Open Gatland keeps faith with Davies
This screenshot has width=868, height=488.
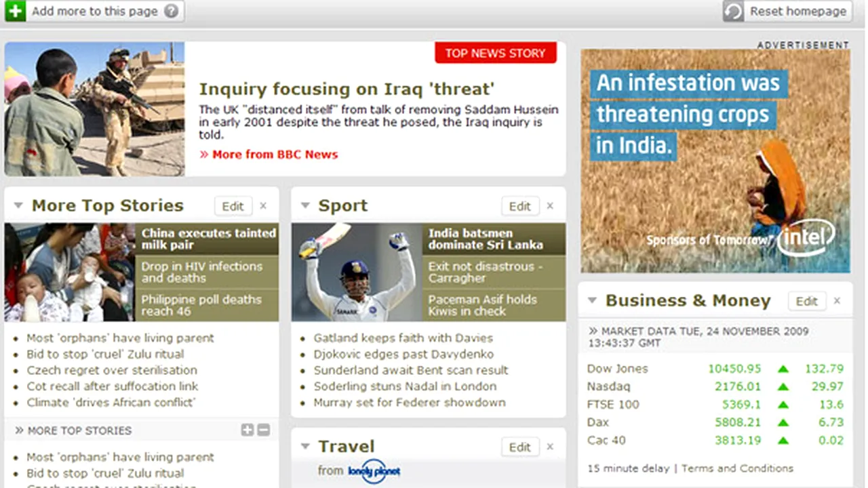403,338
